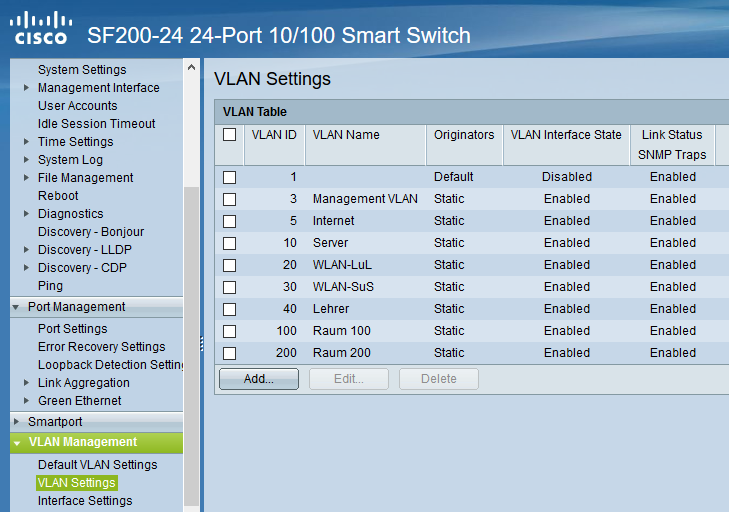729x512 pixels.
Task: Open Discovery - Bonjour page
Action: coord(91,232)
